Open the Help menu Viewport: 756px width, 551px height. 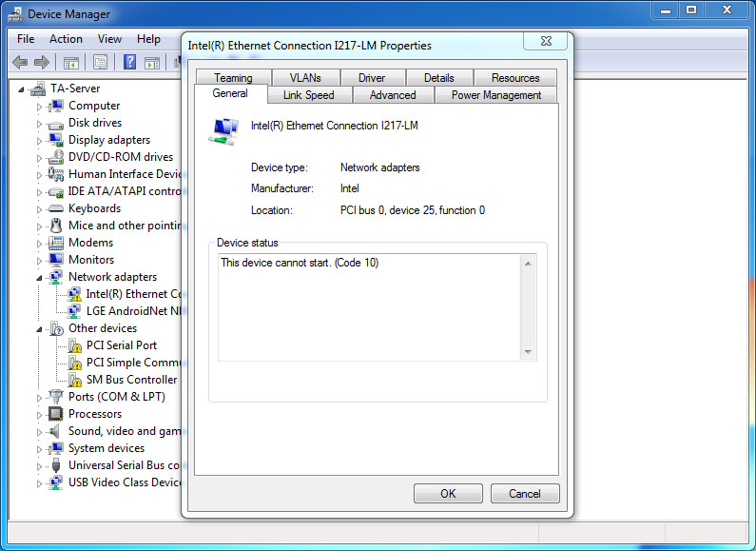148,39
